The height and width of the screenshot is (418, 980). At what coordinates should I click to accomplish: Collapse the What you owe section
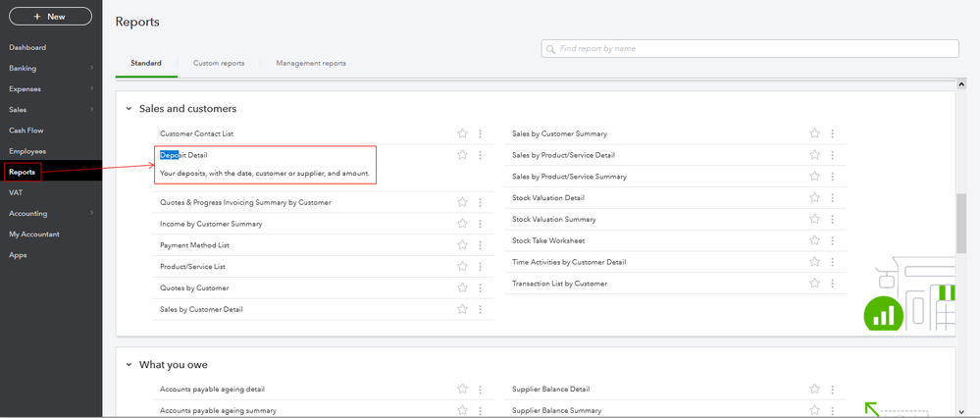129,365
